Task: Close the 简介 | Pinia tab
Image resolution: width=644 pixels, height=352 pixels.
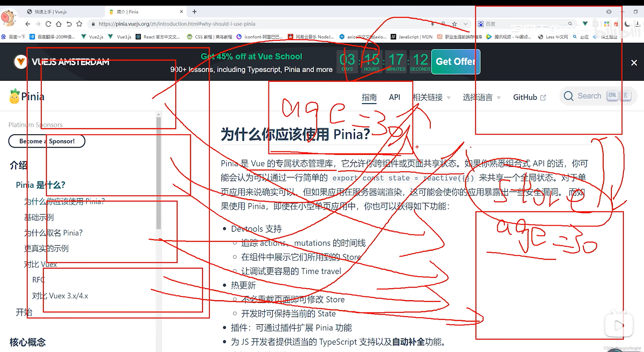Action: pyautogui.click(x=181, y=11)
